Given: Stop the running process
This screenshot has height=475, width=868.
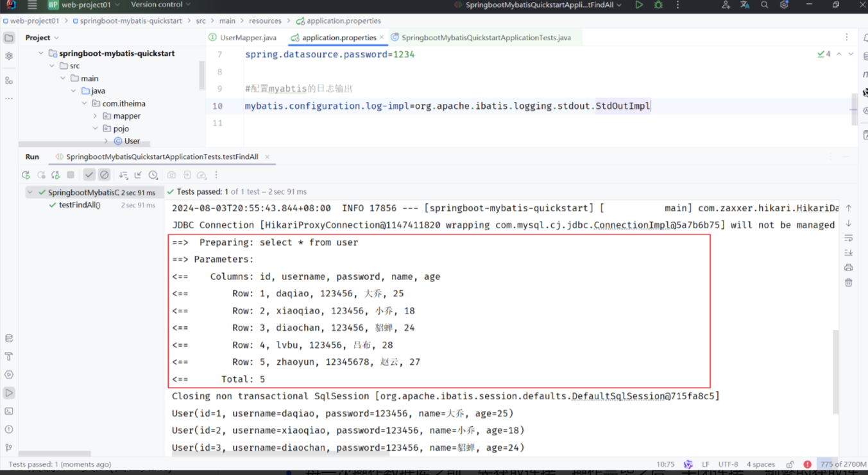Looking at the screenshot, I should pos(71,175).
